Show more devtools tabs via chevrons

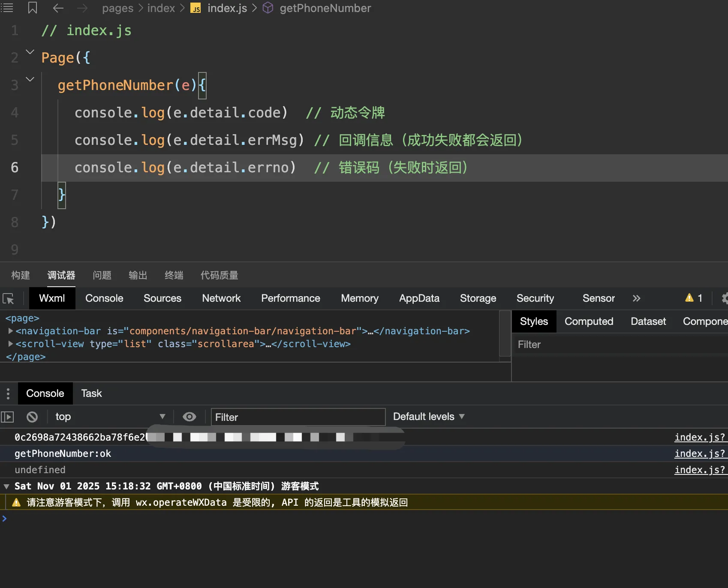(636, 298)
